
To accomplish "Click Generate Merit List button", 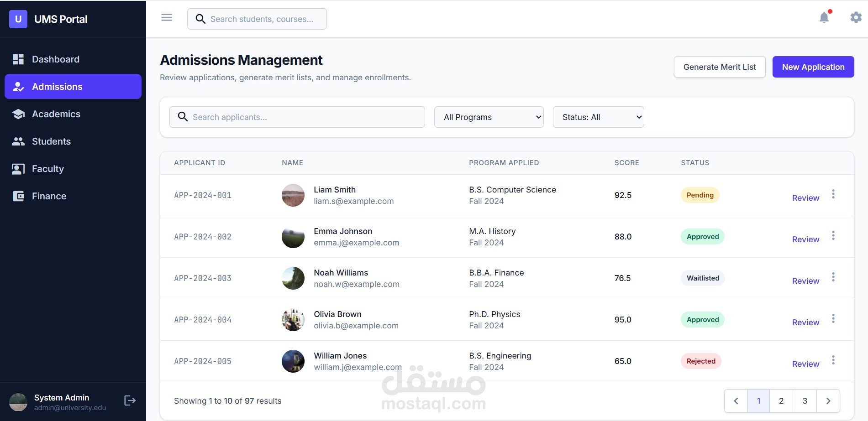I will tap(720, 67).
